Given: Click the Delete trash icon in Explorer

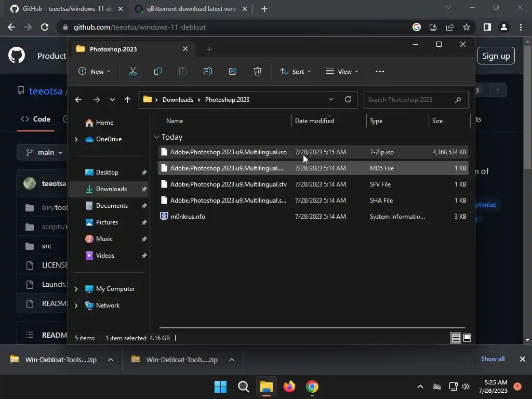Looking at the screenshot, I should 258,71.
